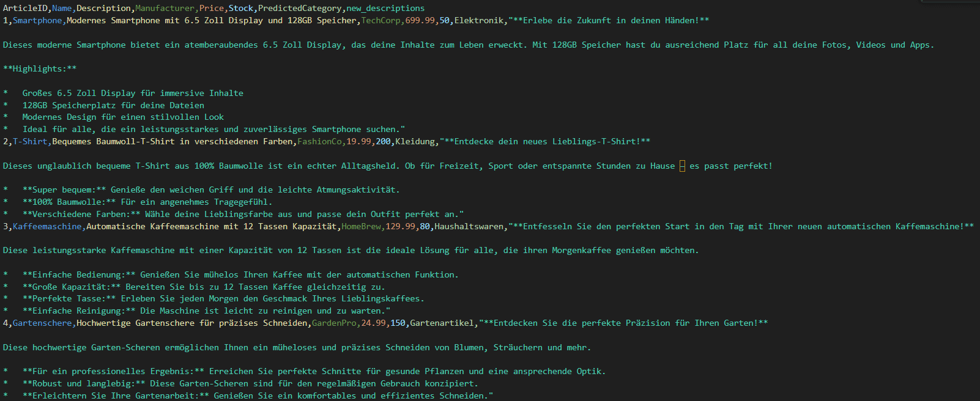The image size is (980, 401).
Task: Click bullet '**Perfekte Tasse:**' line
Action: pyautogui.click(x=213, y=299)
